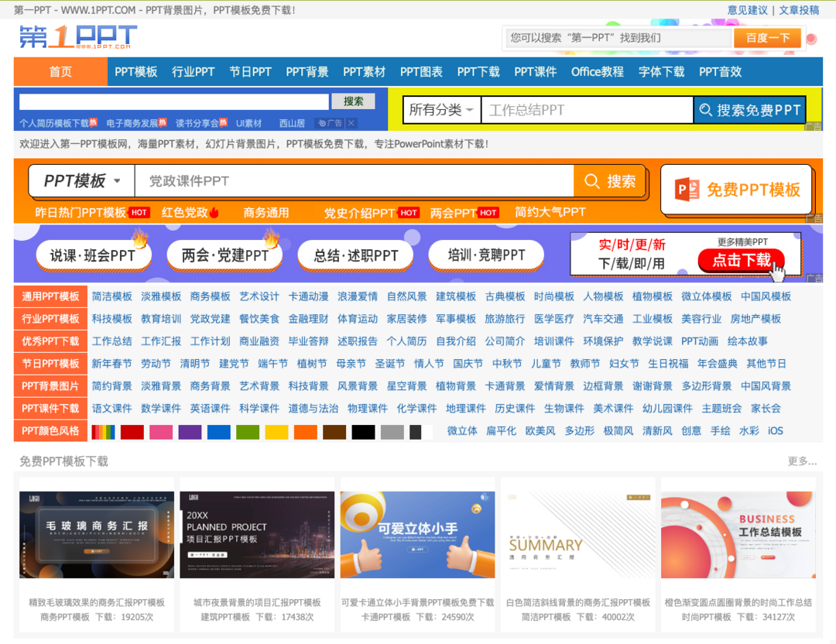
Task: Go to Office教程 in the navigation bar
Action: pos(597,71)
